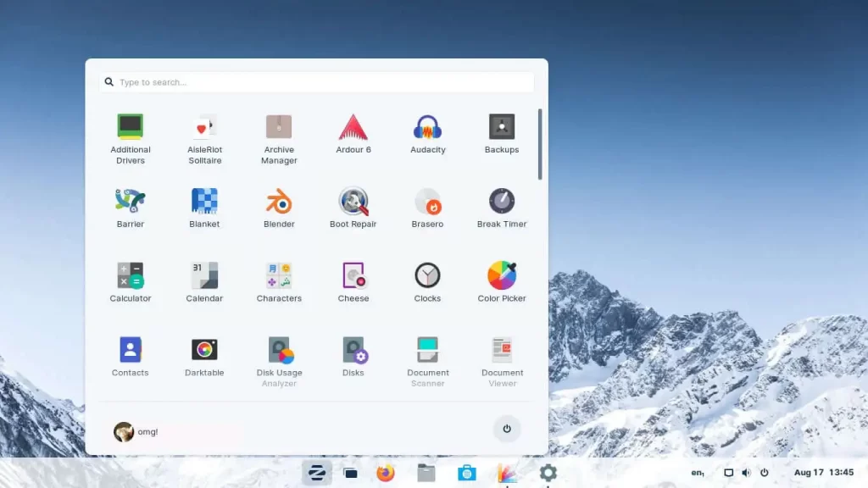Screen dimensions: 868x488
Task: Click the workspaces overview taskbar icon
Action: pyautogui.click(x=350, y=473)
